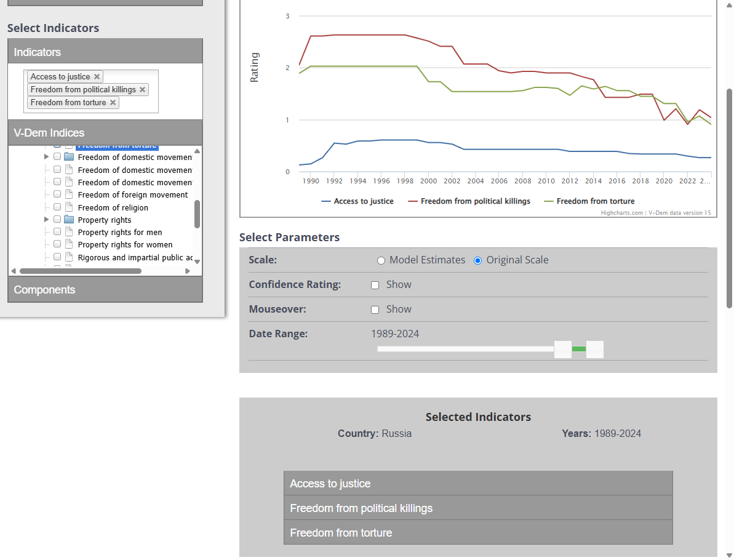Check the Freedom of foreign movement checkbox
734x560 pixels.
[x=57, y=194]
